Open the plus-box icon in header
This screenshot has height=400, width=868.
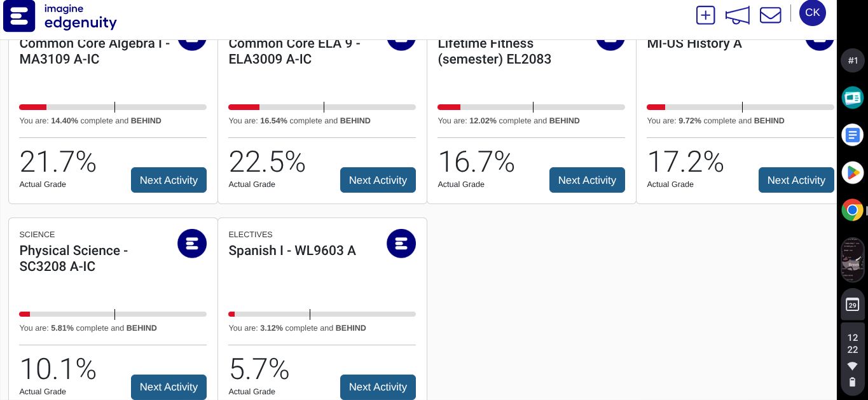(705, 15)
